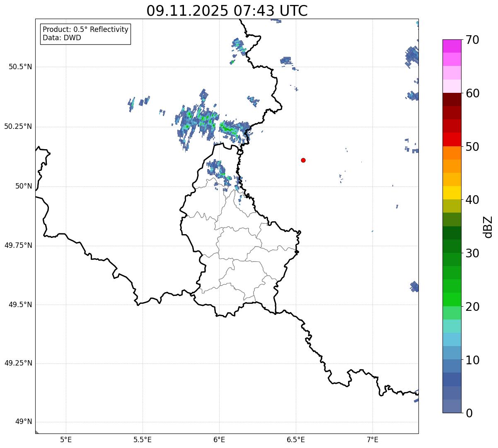Click the yellow colorbar segment above 40
Viewport: 498px width, 448px height.
coord(452,193)
